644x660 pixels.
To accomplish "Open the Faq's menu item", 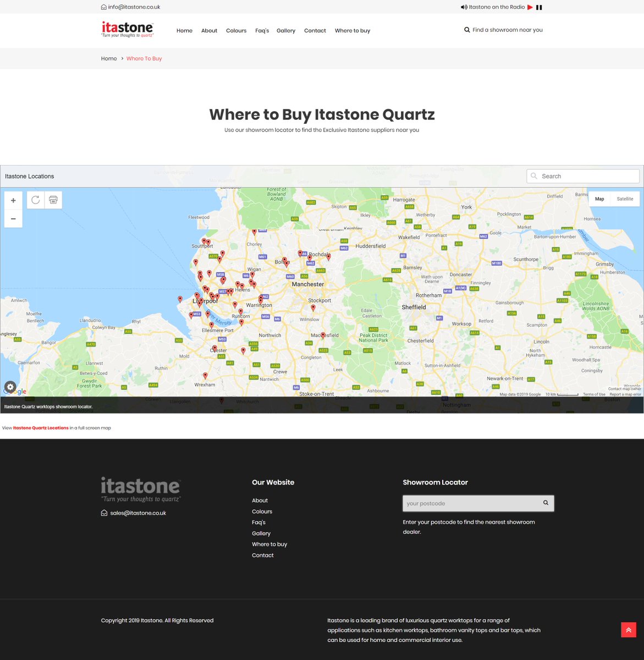I will tap(262, 31).
